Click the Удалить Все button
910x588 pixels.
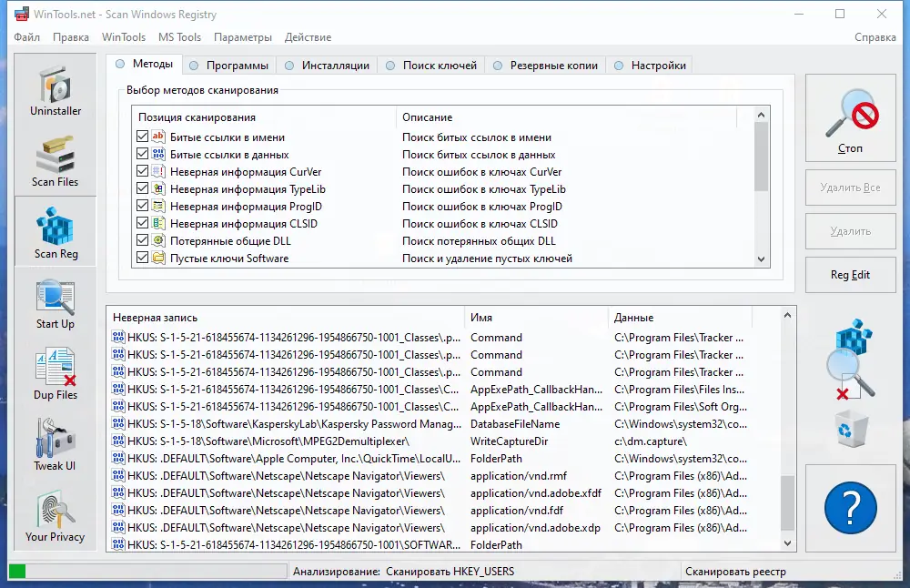(850, 188)
